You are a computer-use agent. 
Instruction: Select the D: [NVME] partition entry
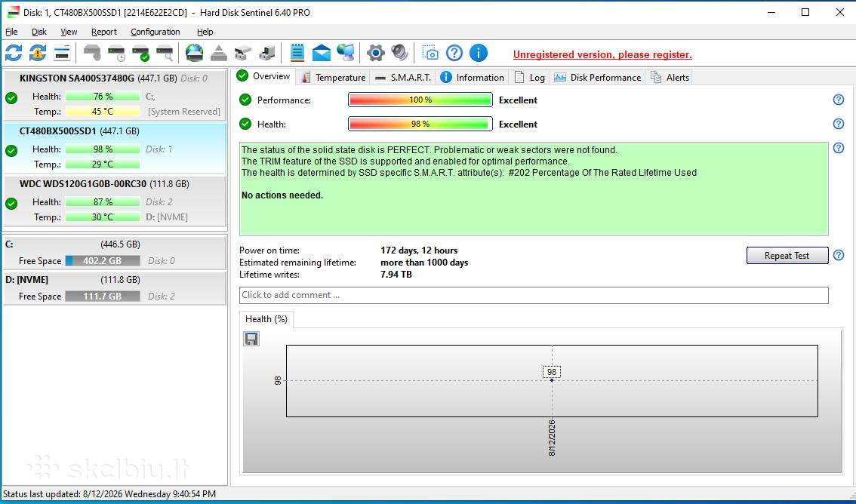115,287
